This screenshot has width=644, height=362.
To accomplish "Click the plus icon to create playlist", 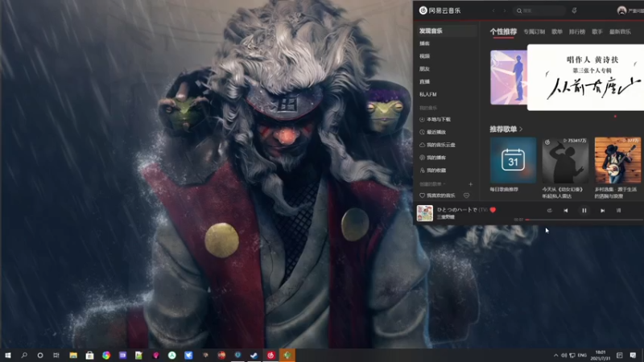I will coord(471,184).
